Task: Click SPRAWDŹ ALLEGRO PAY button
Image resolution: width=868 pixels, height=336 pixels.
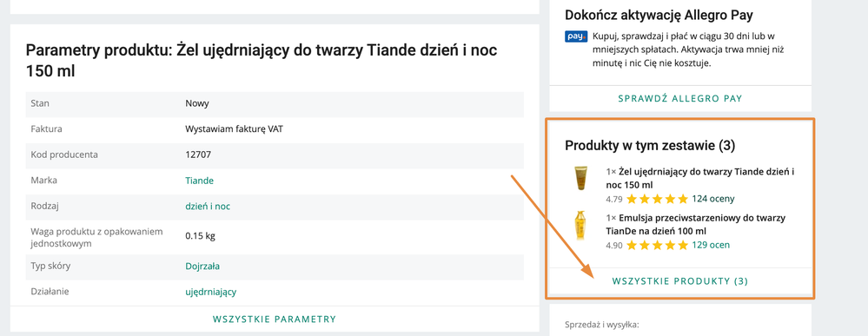Action: (679, 98)
